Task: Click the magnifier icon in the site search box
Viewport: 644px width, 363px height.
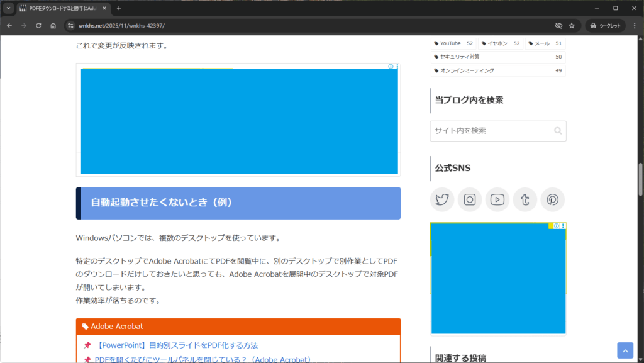Action: click(557, 130)
